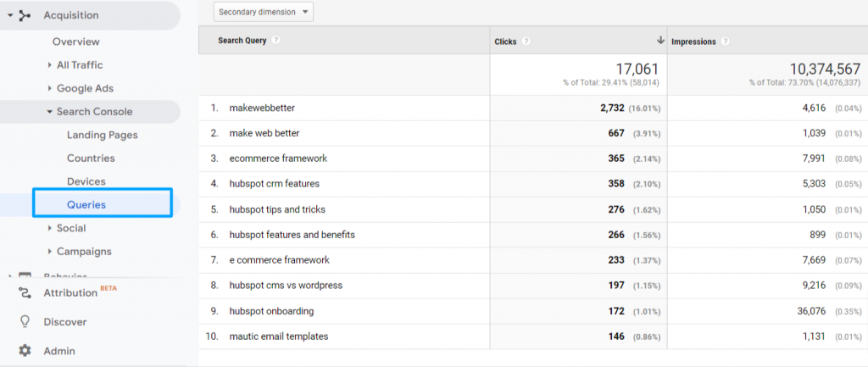Click the 'ecommerce framework' query
The image size is (868, 367).
(278, 158)
